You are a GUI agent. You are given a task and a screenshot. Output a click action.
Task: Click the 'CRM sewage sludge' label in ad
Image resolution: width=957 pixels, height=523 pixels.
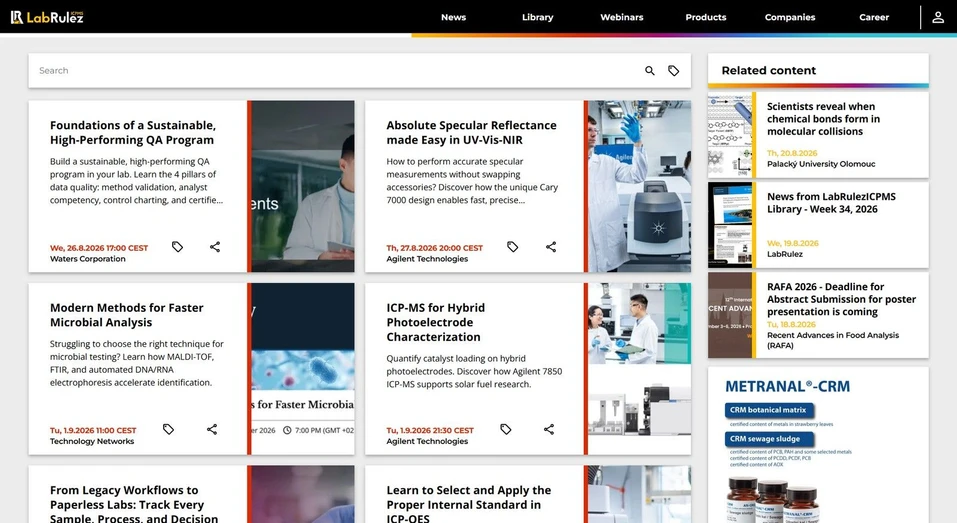click(770, 439)
